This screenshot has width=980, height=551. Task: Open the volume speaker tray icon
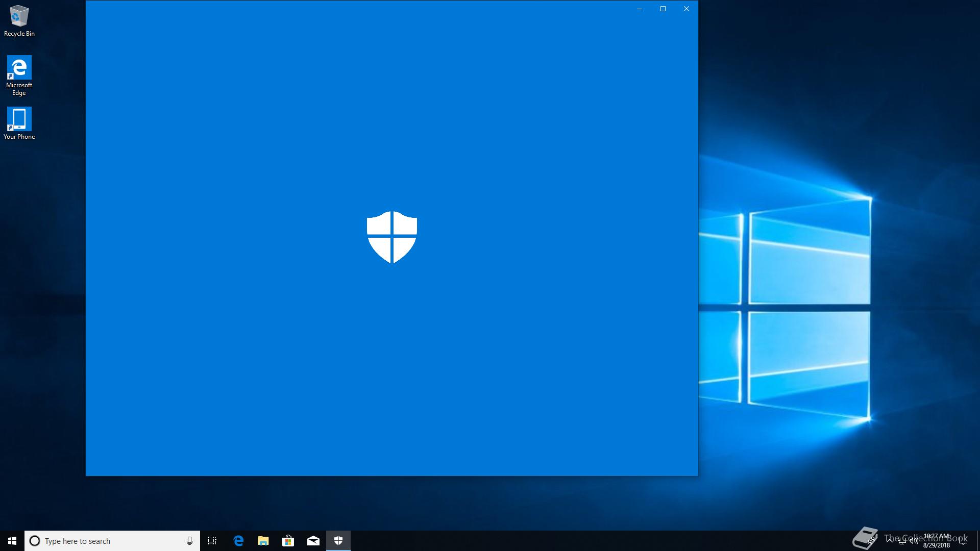pyautogui.click(x=914, y=541)
